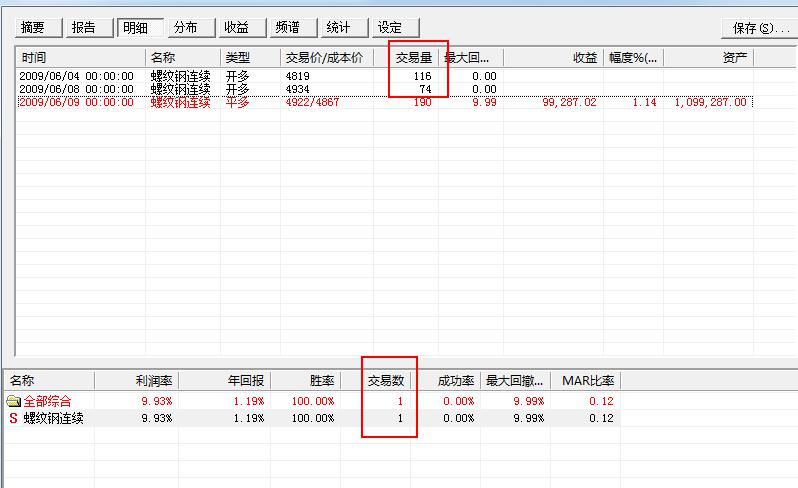The width and height of the screenshot is (798, 488).
Task: Click the 资产 column header
Action: tap(708, 58)
